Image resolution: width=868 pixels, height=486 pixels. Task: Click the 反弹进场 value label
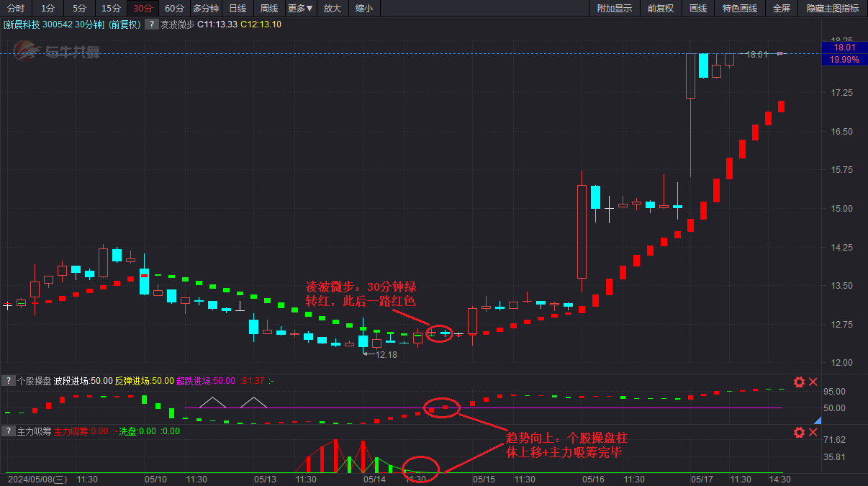coord(144,381)
